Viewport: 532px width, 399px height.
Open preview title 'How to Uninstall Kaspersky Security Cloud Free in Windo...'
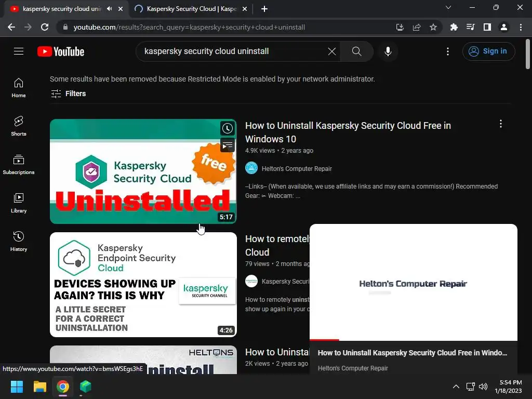pos(412,353)
